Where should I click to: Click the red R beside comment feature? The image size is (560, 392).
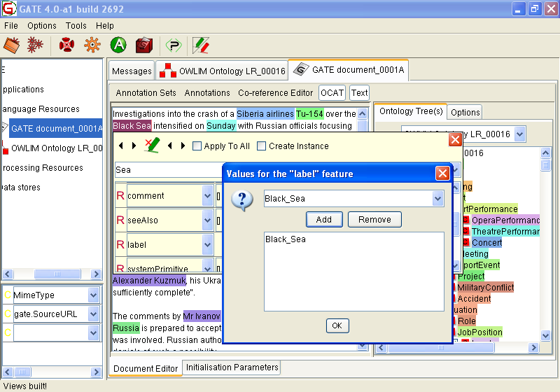point(120,196)
